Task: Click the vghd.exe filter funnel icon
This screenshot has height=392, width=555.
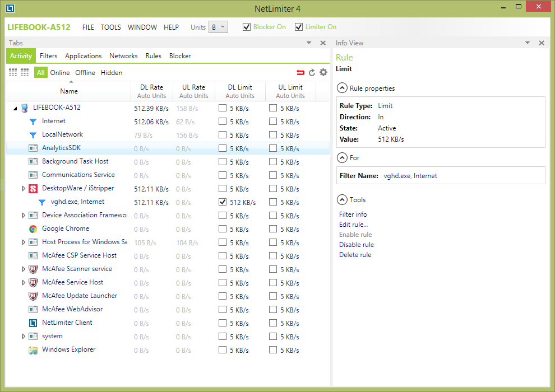Action: 42,202
